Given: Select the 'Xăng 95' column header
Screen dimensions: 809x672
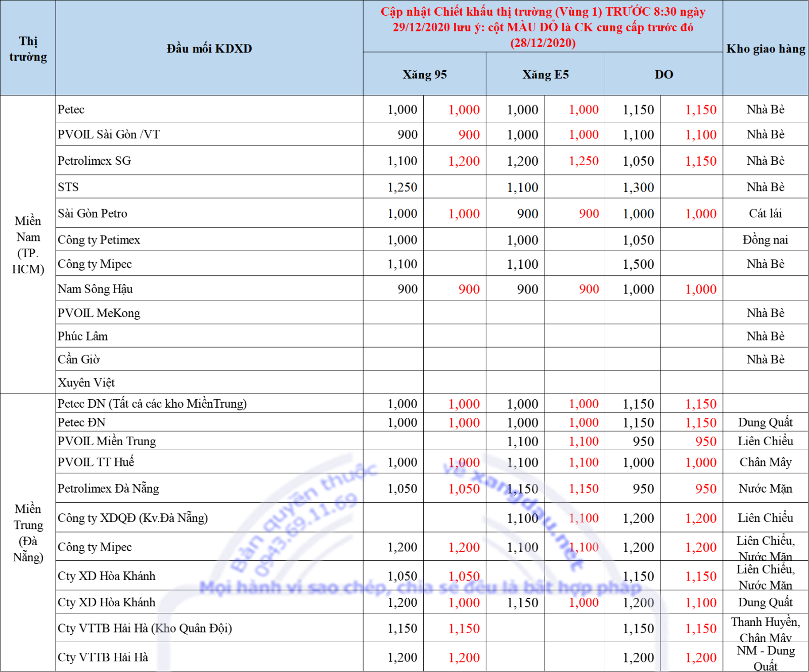Looking at the screenshot, I should [x=425, y=74].
